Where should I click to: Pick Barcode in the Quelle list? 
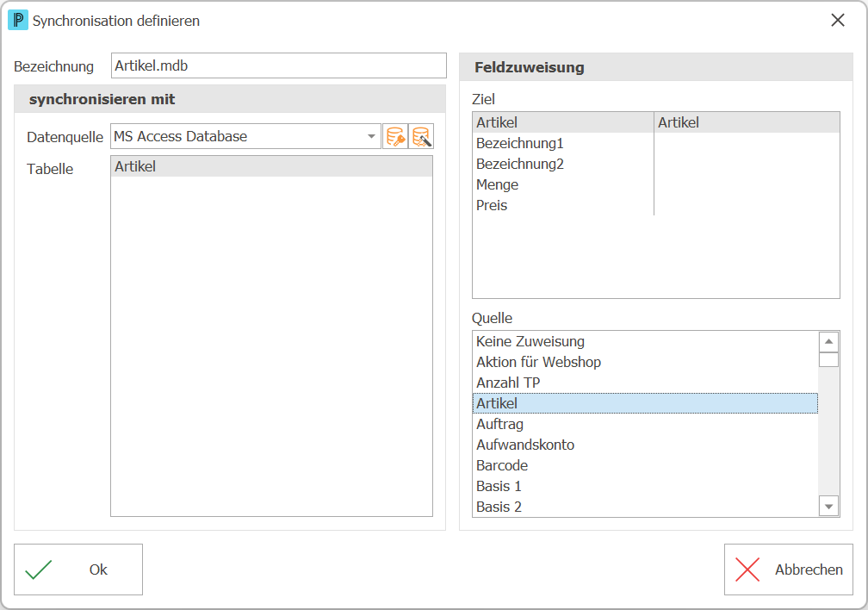pyautogui.click(x=646, y=465)
